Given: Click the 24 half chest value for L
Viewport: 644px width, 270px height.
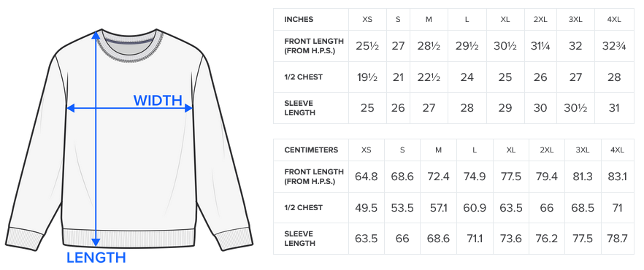Looking at the screenshot, I should click(x=467, y=77).
